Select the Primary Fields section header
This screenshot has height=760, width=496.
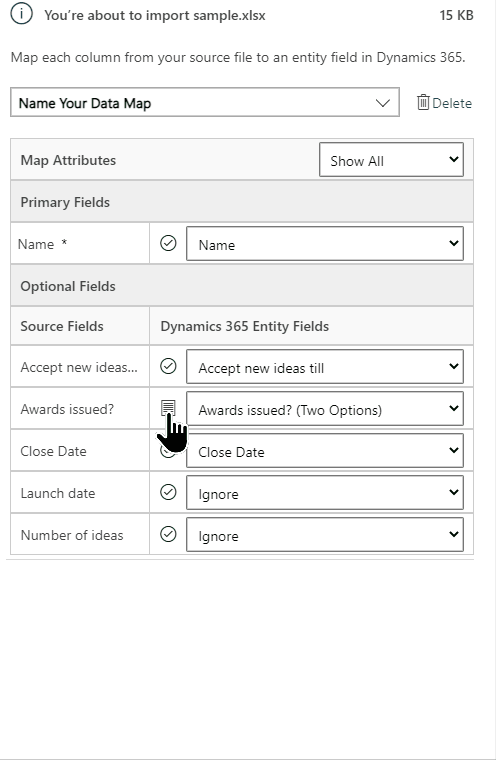[x=242, y=202]
